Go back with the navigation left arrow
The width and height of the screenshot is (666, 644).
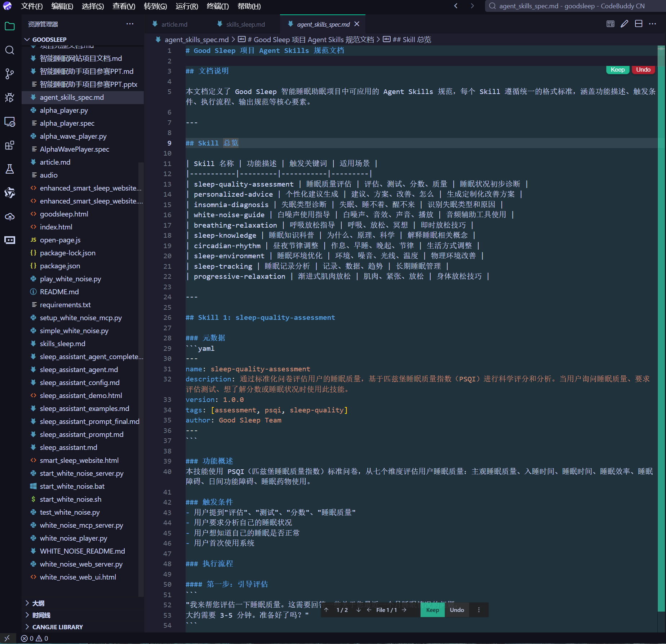tap(456, 6)
